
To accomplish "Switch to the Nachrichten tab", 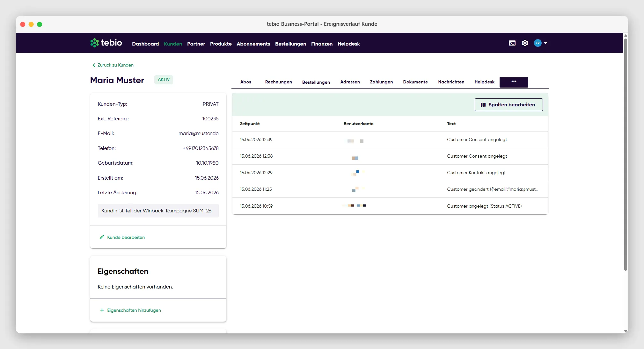I will click(x=451, y=82).
